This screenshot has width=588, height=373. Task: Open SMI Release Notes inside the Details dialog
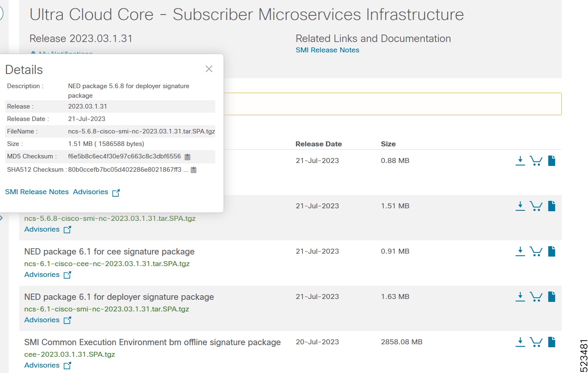click(x=37, y=192)
